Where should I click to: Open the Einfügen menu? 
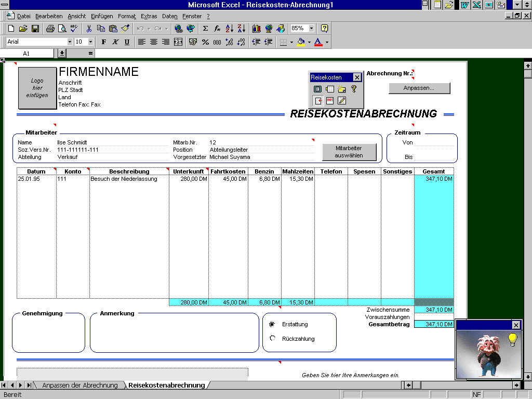point(101,16)
